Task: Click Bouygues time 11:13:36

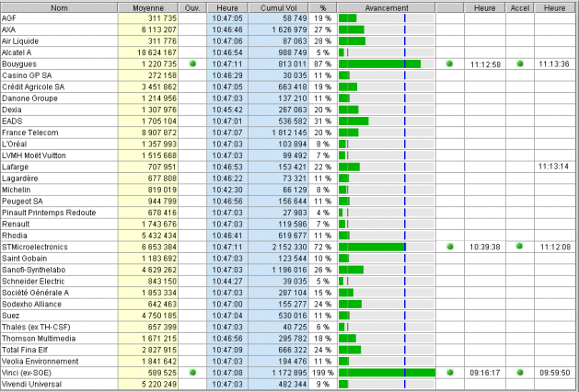Action: click(x=554, y=63)
